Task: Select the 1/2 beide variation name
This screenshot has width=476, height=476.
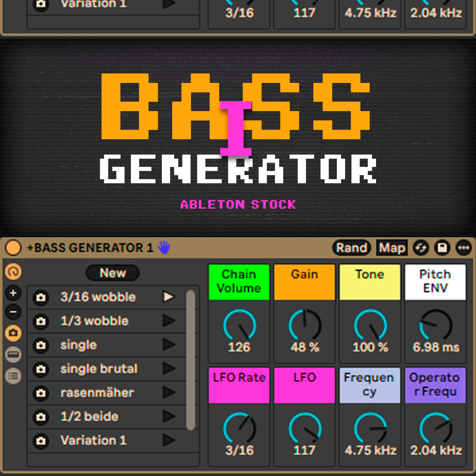Action: pos(90,416)
